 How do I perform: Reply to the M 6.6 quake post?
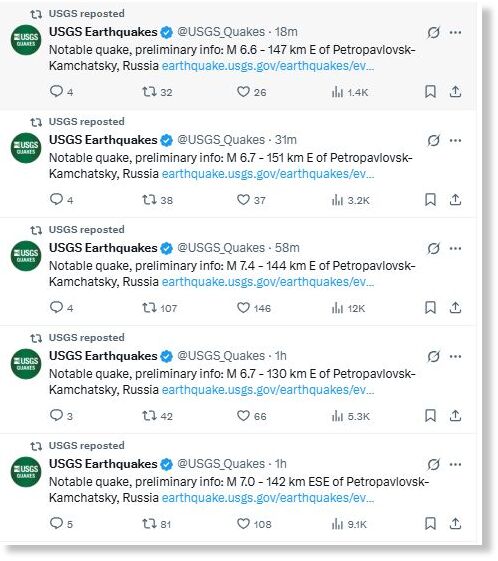click(x=61, y=92)
